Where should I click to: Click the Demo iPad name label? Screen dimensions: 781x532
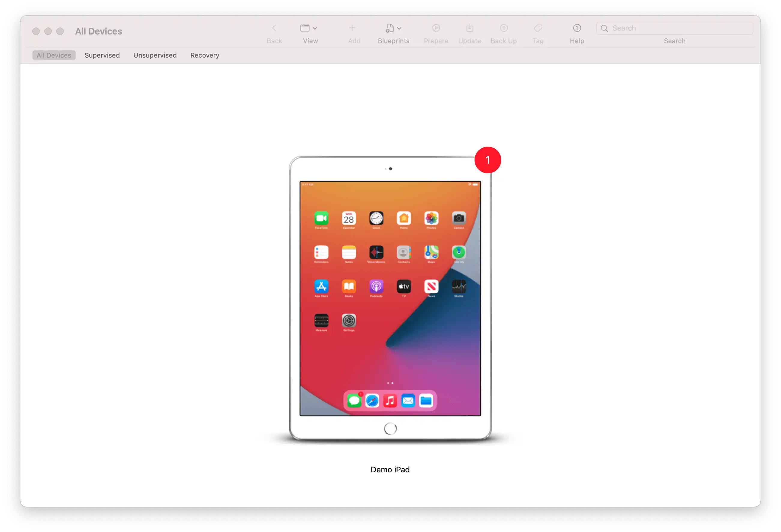coord(390,469)
